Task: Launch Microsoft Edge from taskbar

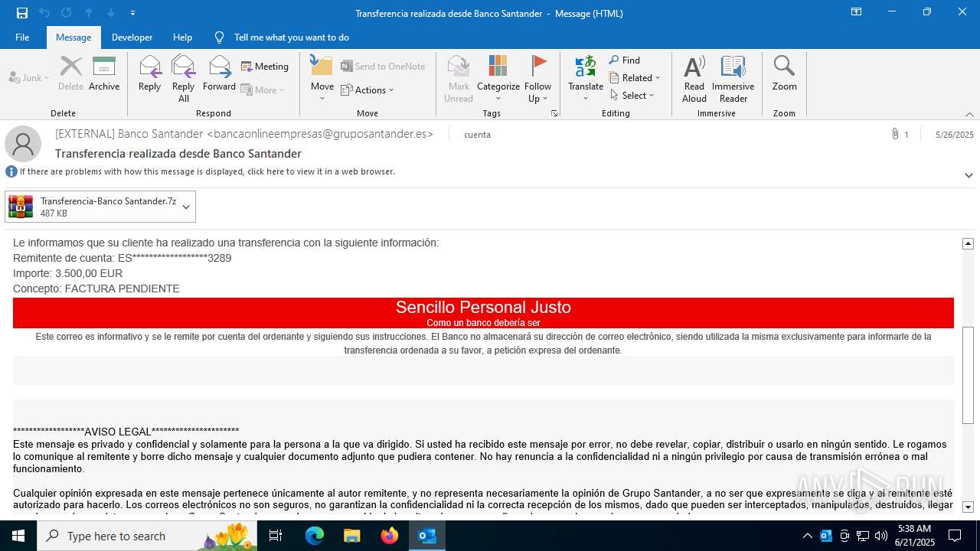Action: tap(315, 536)
